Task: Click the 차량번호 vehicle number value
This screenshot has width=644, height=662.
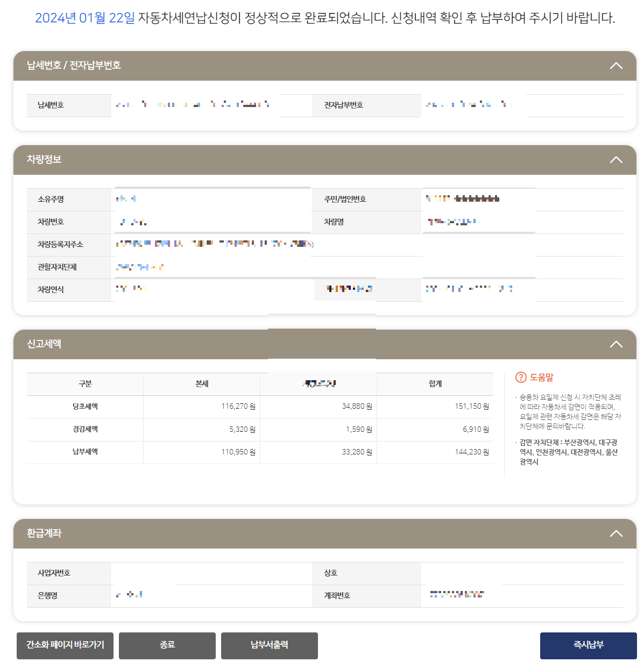Action: click(x=161, y=222)
